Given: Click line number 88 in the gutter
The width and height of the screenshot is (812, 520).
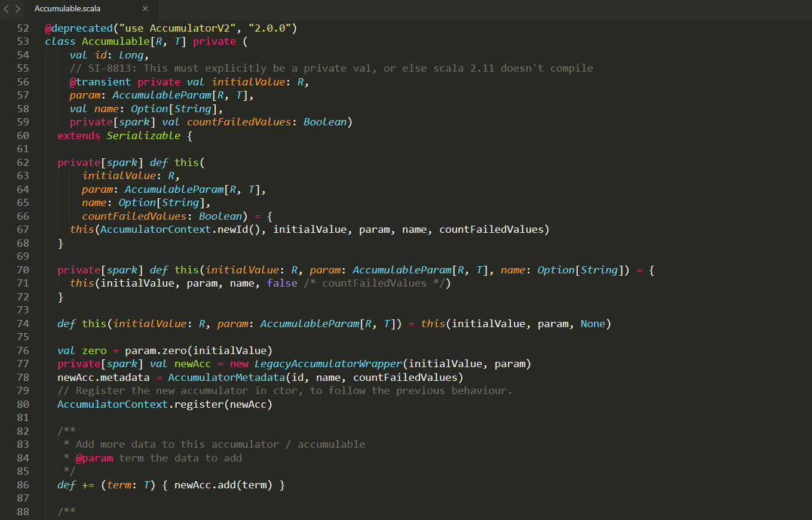Looking at the screenshot, I should coord(23,512).
